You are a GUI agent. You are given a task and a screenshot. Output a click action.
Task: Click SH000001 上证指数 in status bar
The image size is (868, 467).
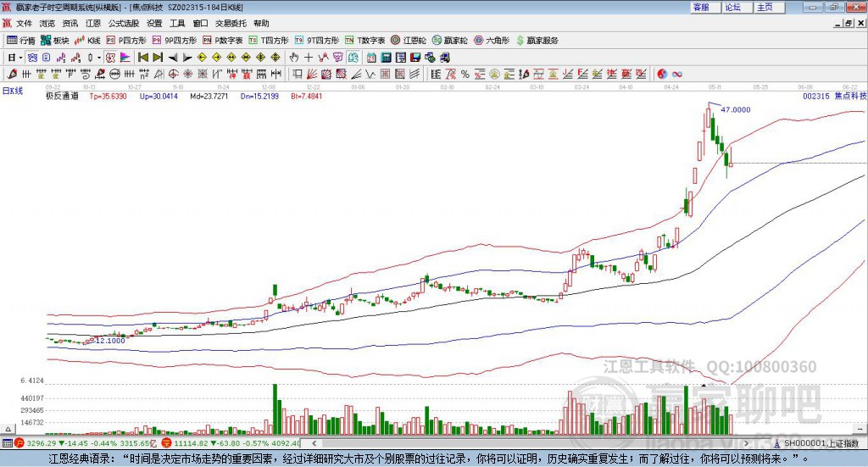click(x=821, y=443)
